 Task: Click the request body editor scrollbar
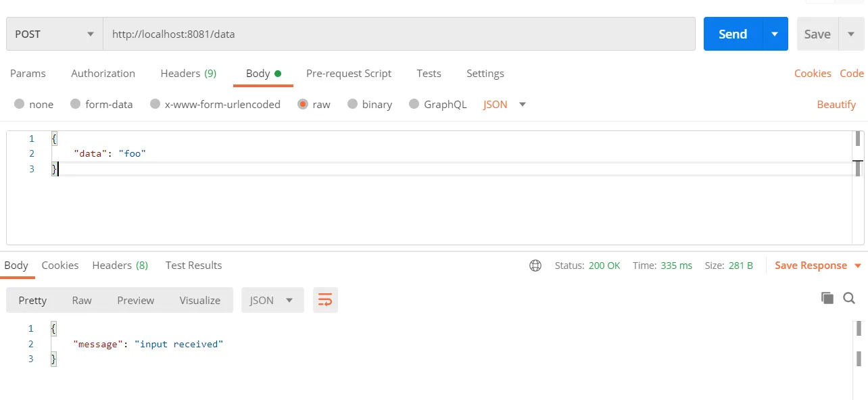tap(858, 187)
